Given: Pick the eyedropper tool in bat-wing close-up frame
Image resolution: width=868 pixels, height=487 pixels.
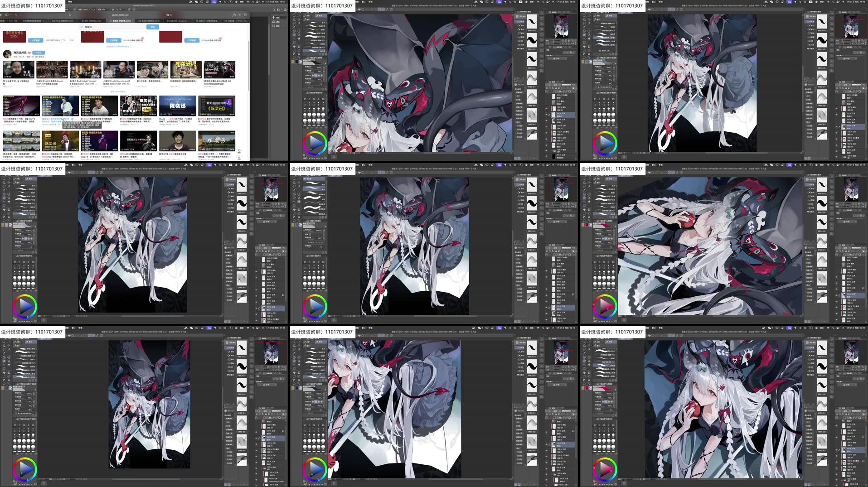Looking at the screenshot, I should pyautogui.click(x=294, y=27).
